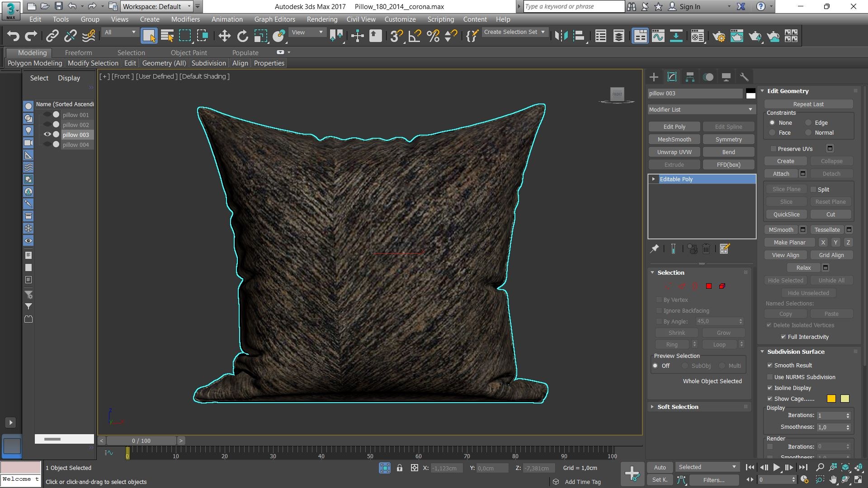The width and height of the screenshot is (868, 488).
Task: Expand the Editable Poly stack entry
Action: [x=653, y=179]
